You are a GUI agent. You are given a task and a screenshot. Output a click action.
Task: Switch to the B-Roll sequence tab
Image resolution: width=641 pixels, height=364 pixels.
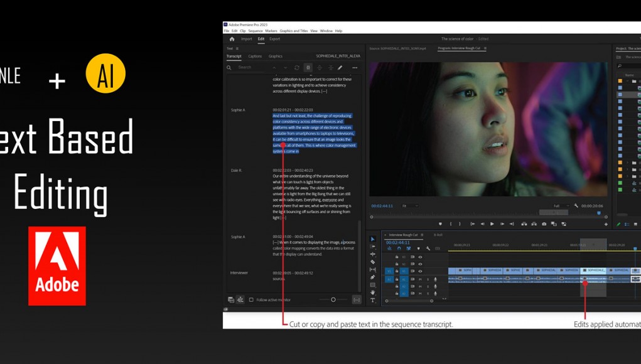point(438,235)
